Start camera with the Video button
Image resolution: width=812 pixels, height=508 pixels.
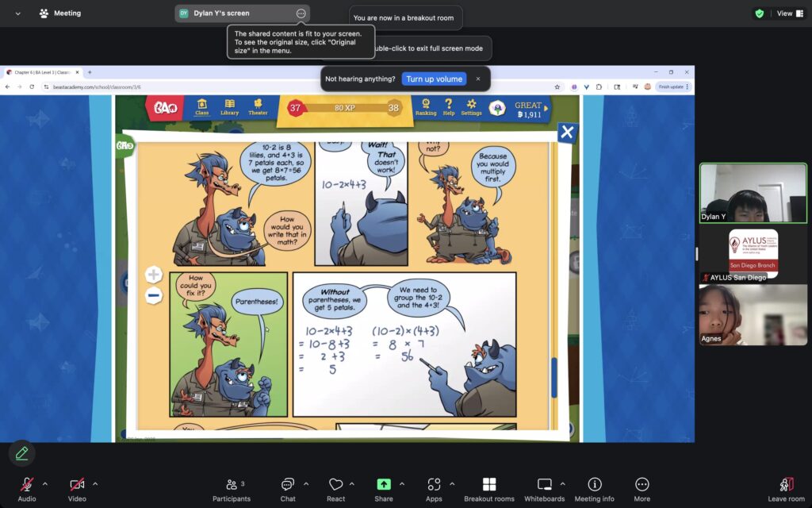(77, 485)
